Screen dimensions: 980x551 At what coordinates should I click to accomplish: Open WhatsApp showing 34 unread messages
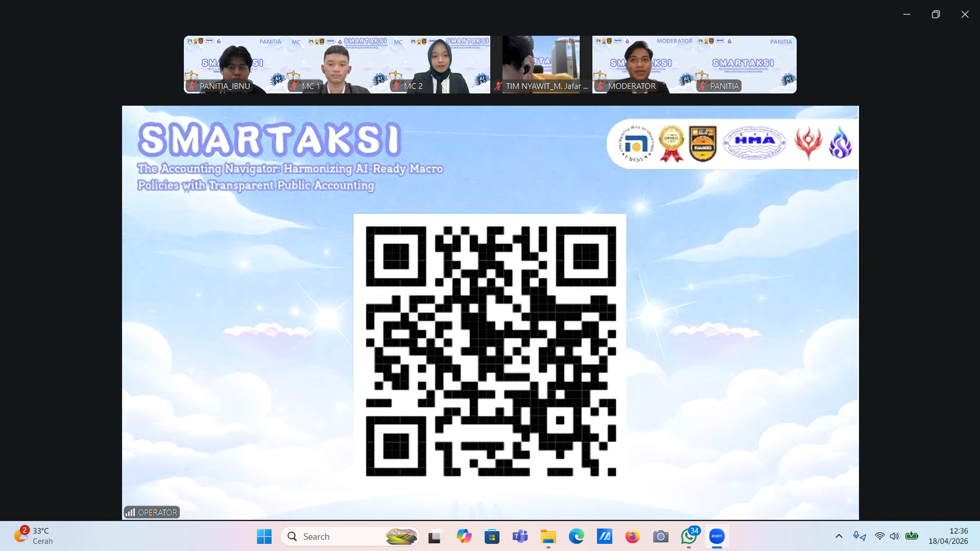pyautogui.click(x=688, y=536)
